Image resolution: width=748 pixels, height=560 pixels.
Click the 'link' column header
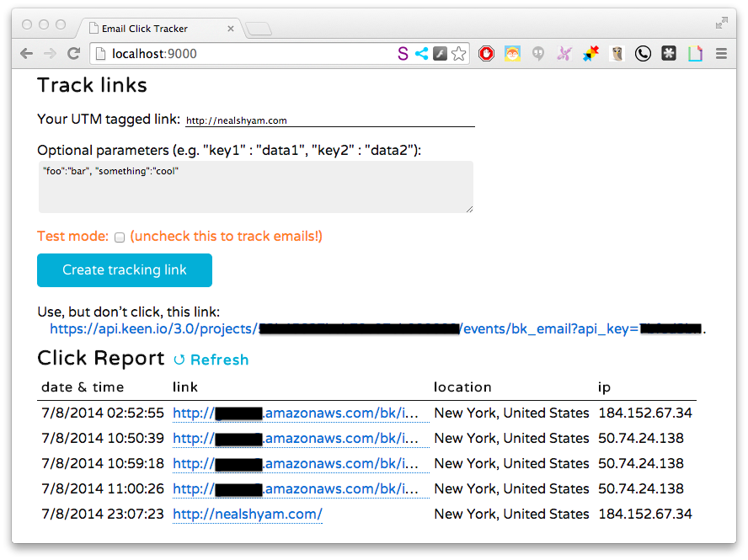185,387
